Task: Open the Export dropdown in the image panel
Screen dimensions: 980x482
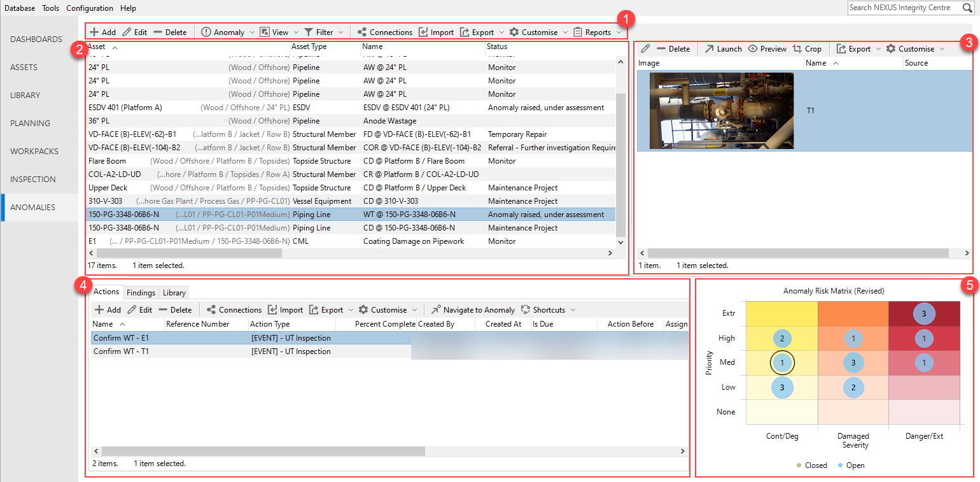Action: [859, 49]
